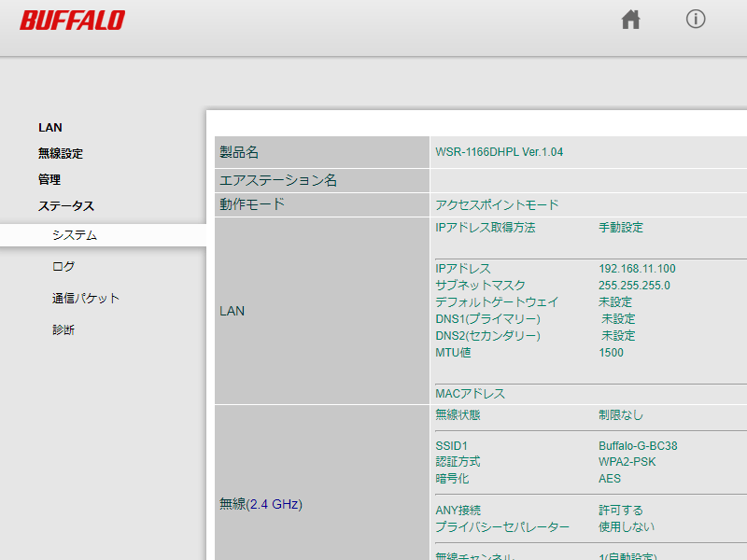Click the MACアドレス label

(471, 394)
